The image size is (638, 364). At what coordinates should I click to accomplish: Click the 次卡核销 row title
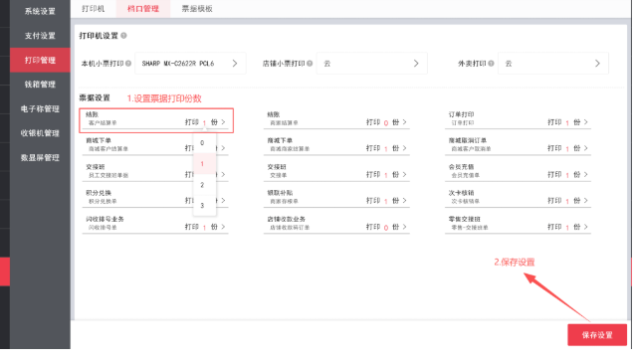click(462, 193)
